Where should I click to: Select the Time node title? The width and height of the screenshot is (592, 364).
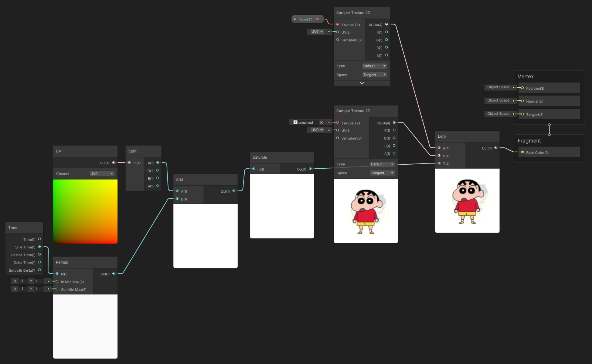tap(13, 228)
